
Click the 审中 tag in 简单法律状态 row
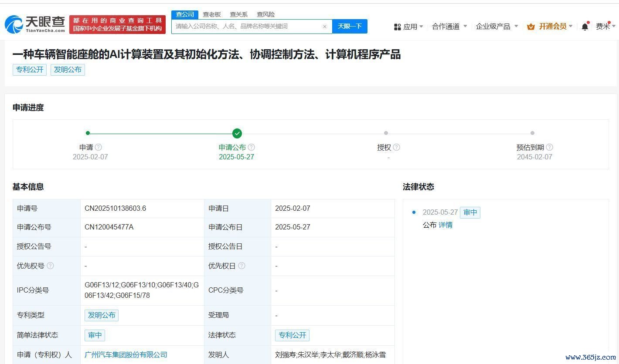click(x=95, y=335)
